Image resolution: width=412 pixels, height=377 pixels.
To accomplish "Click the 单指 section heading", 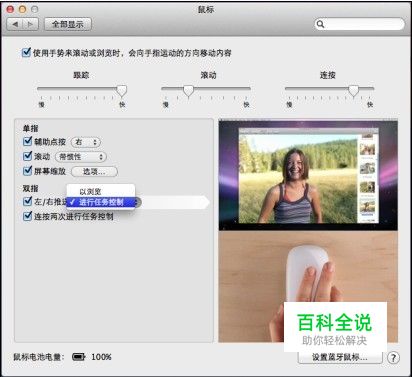I will point(30,128).
